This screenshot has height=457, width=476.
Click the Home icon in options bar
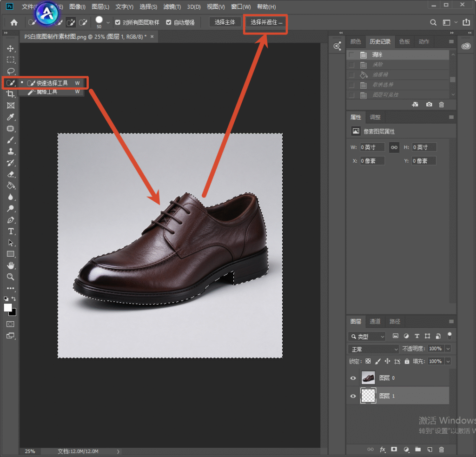[14, 22]
